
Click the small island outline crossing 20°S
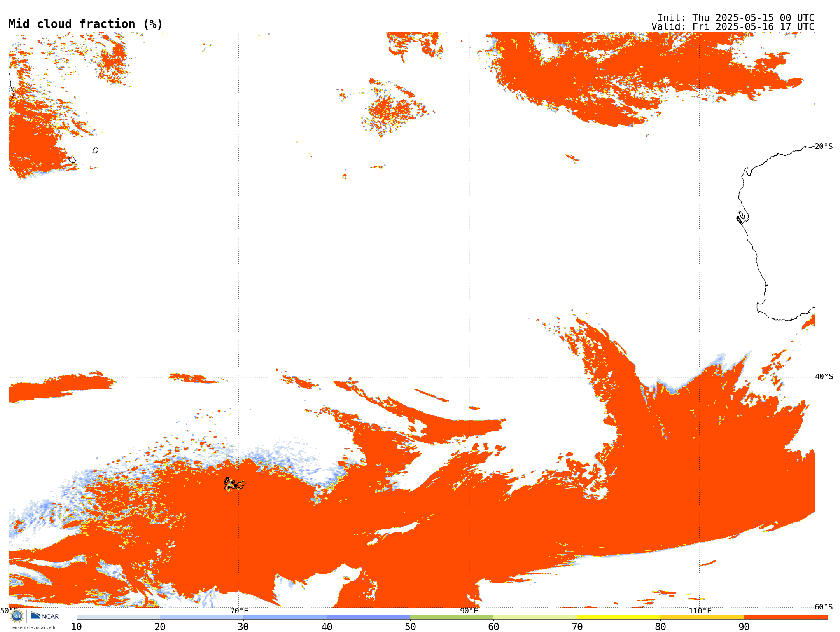point(95,150)
